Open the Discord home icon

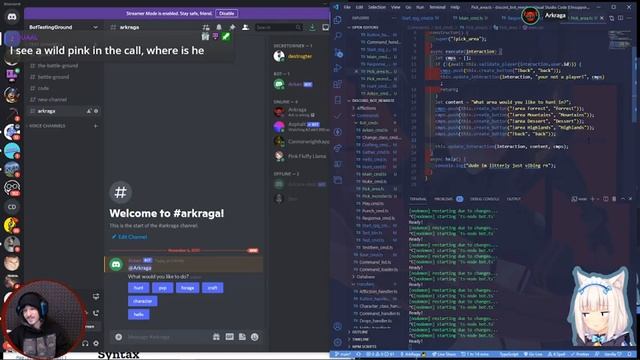tap(12, 17)
